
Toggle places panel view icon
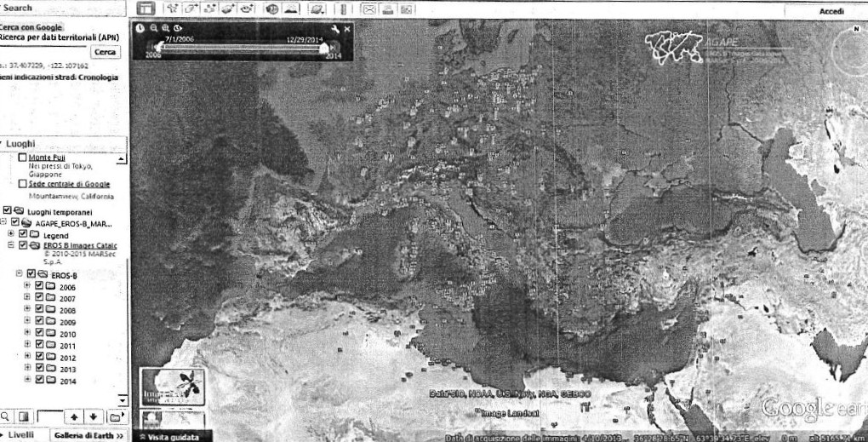click(x=23, y=416)
